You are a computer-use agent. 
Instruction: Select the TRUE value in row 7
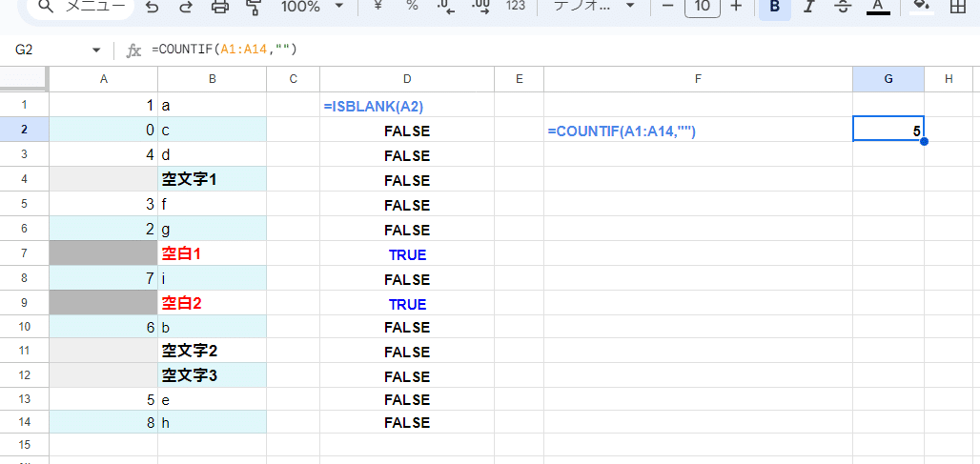click(407, 254)
